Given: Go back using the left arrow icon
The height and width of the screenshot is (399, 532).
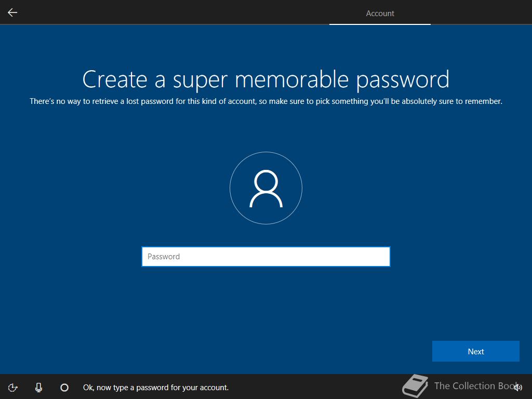Looking at the screenshot, I should pos(12,12).
